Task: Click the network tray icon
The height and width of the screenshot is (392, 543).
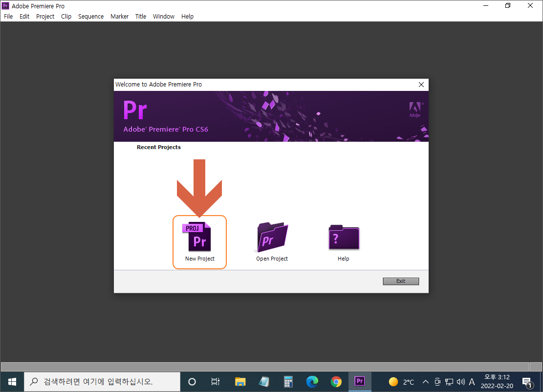Action: 449,382
